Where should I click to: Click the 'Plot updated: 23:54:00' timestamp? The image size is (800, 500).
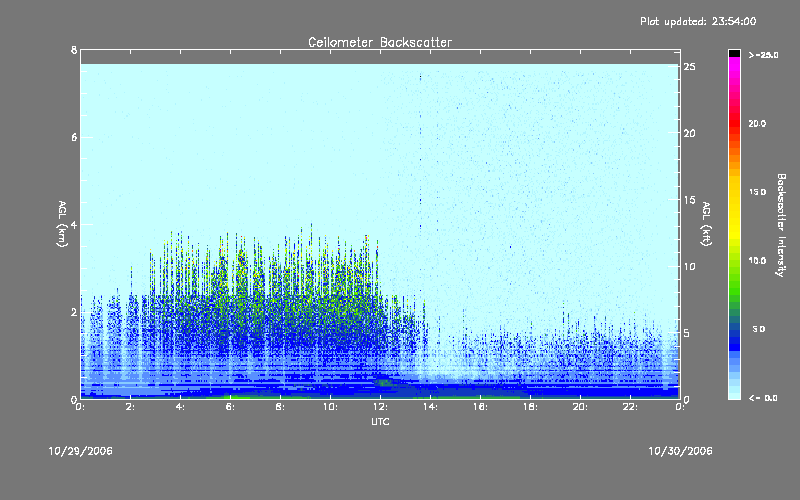coord(698,21)
